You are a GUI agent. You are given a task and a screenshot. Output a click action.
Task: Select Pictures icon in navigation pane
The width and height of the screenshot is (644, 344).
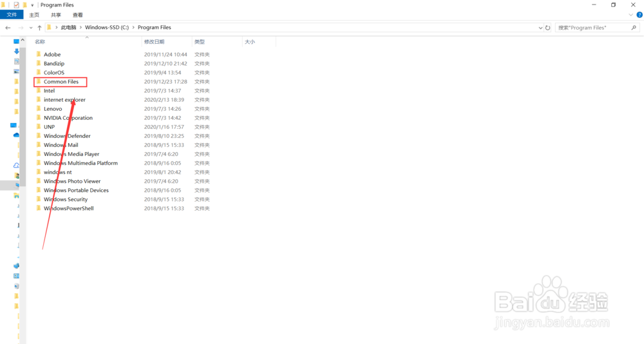coord(17,72)
